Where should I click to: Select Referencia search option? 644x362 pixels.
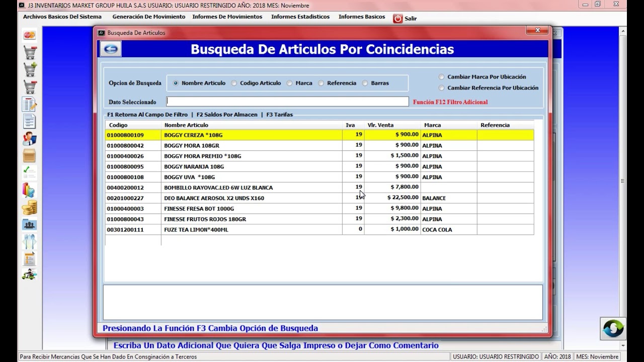click(337, 83)
